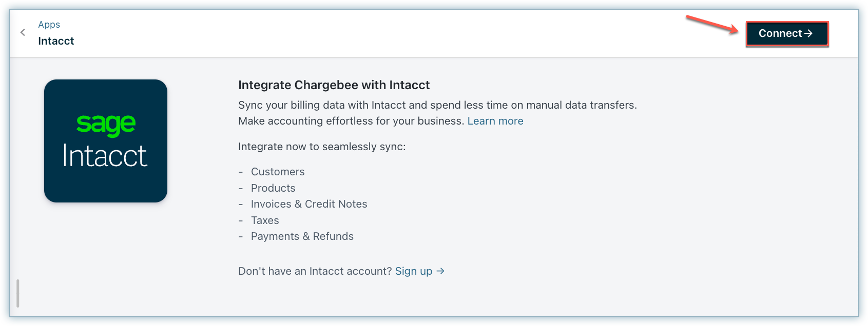This screenshot has height=326, width=868.
Task: Select the Integrate Chargebee with Intacct heading
Action: 334,85
